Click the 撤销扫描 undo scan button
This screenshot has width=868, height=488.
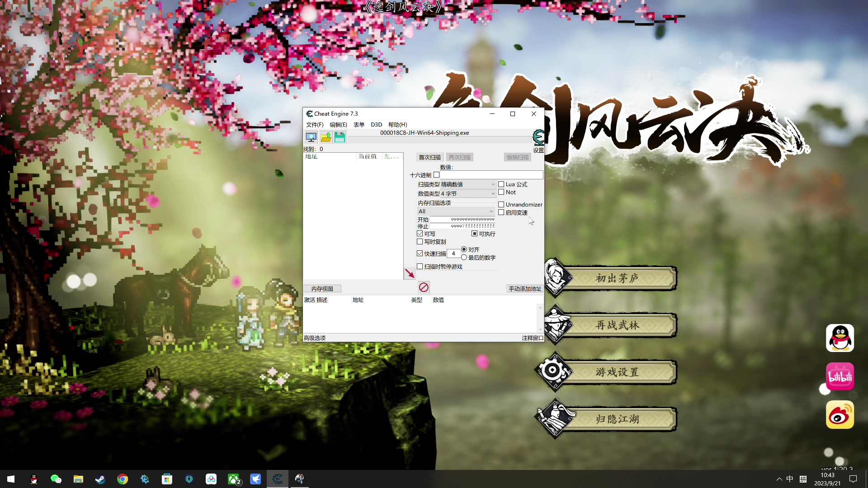(x=518, y=157)
